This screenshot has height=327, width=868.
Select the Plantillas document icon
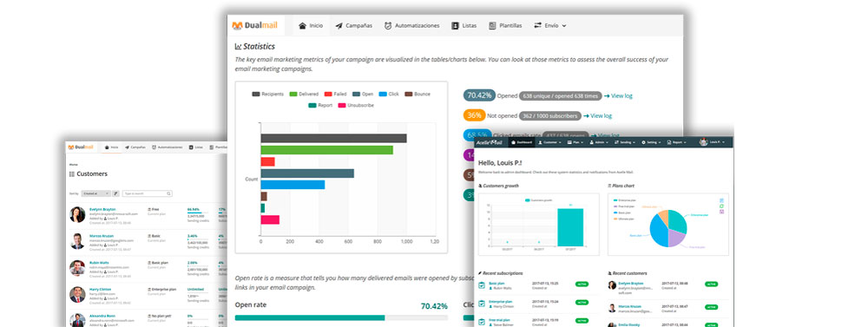click(x=492, y=25)
